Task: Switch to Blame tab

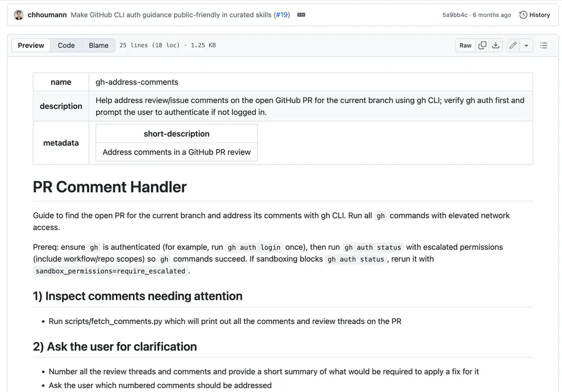Action: click(x=99, y=46)
